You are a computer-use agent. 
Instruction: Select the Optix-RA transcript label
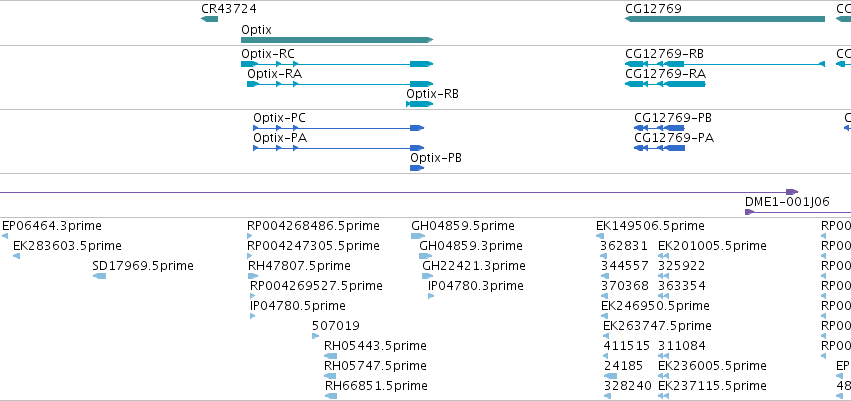point(274,74)
